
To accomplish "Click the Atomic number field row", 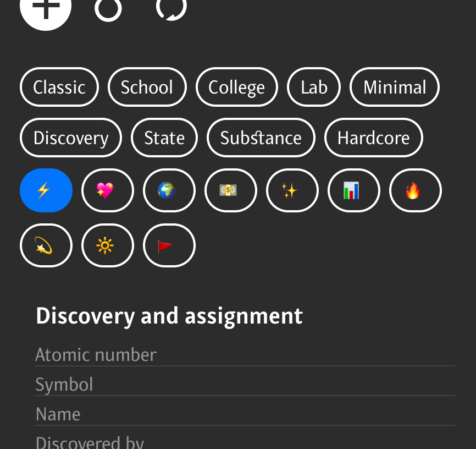I will click(x=245, y=355).
